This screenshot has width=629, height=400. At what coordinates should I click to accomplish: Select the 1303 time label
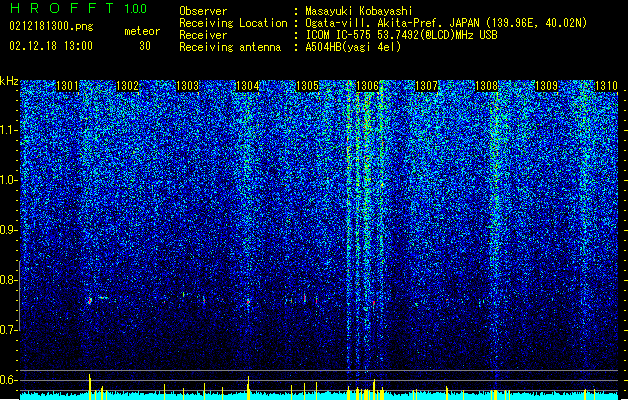pyautogui.click(x=187, y=86)
